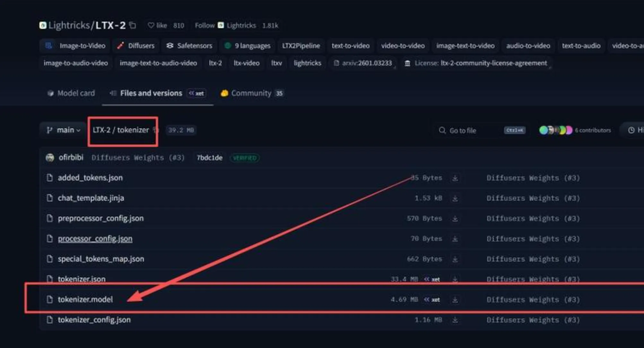
Task: Open tokenizer.model file
Action: (x=85, y=299)
